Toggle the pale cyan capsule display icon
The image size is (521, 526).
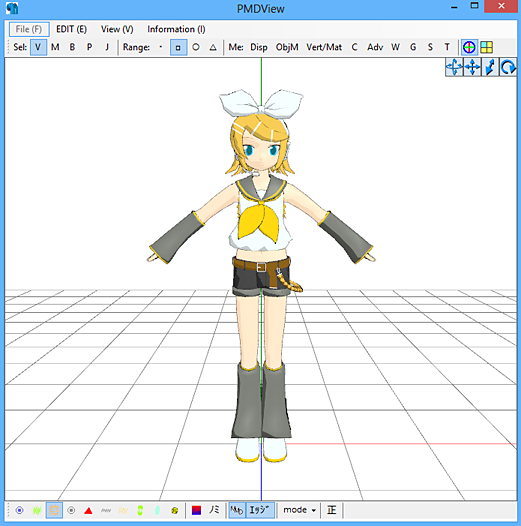(157, 510)
